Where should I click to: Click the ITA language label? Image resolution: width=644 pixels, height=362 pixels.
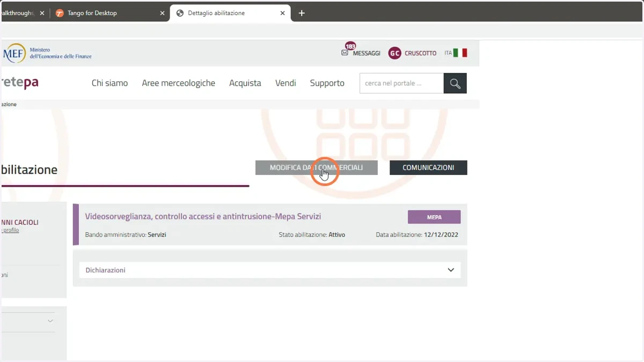[448, 53]
